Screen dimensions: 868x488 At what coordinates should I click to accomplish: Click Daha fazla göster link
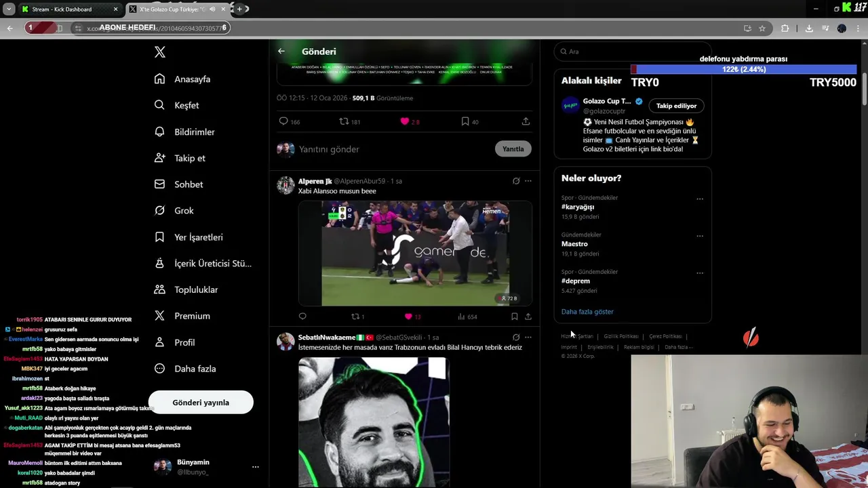(587, 312)
